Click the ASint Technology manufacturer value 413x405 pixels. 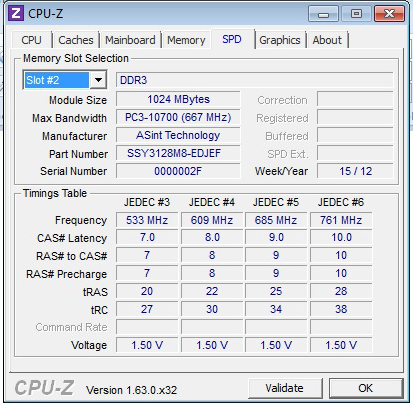(x=178, y=135)
